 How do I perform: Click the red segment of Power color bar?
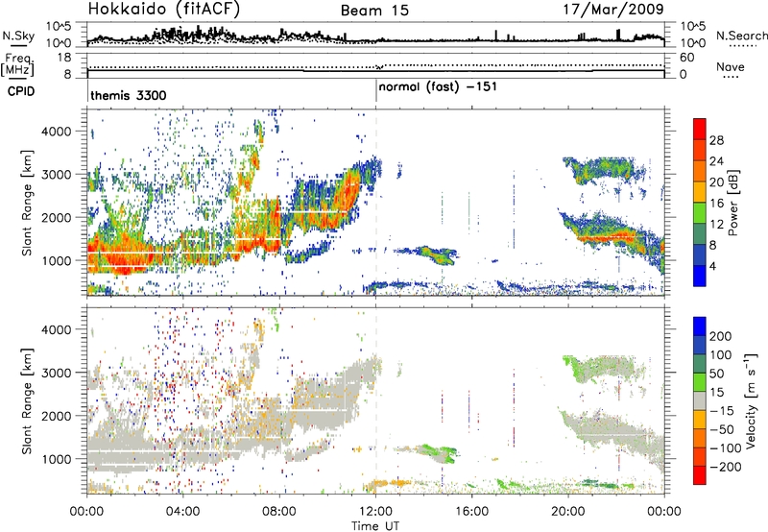[700, 129]
